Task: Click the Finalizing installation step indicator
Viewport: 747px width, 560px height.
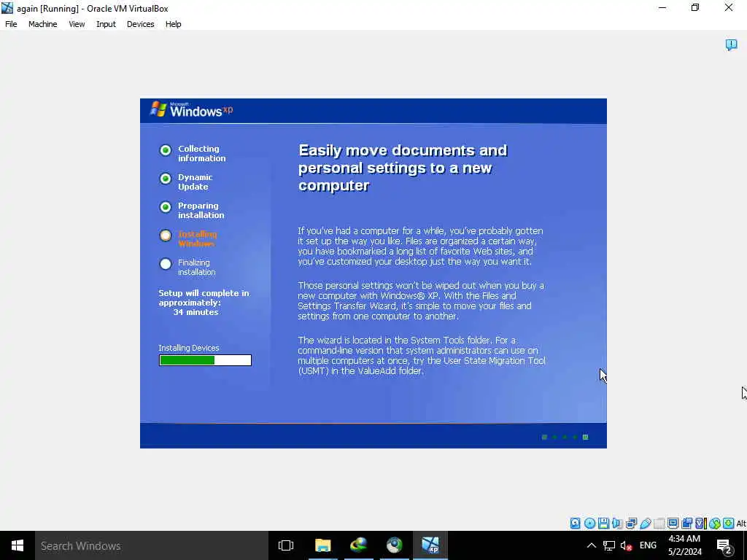Action: pyautogui.click(x=166, y=264)
